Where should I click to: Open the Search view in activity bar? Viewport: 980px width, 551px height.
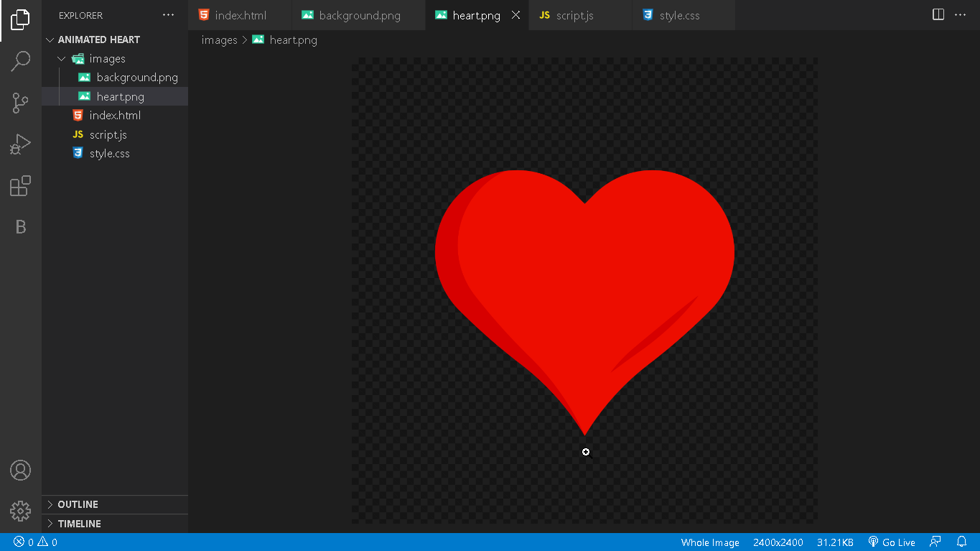[x=20, y=62]
